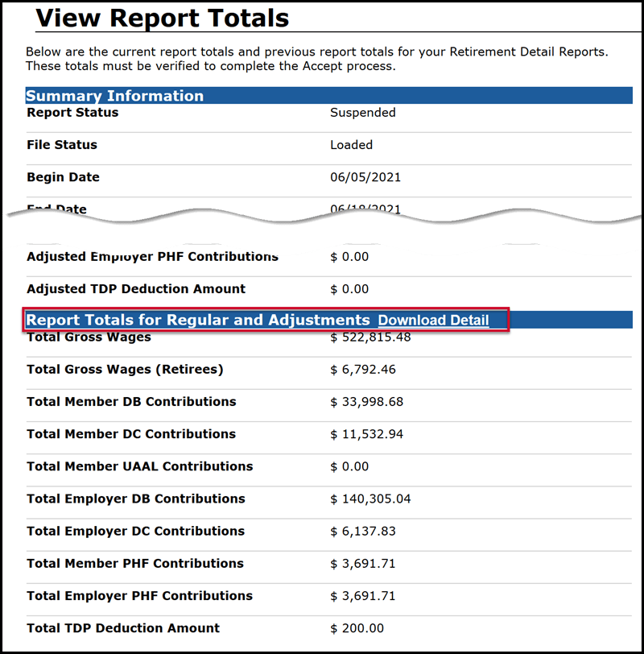Click the Download Detail link
The height and width of the screenshot is (654, 644).
(432, 320)
